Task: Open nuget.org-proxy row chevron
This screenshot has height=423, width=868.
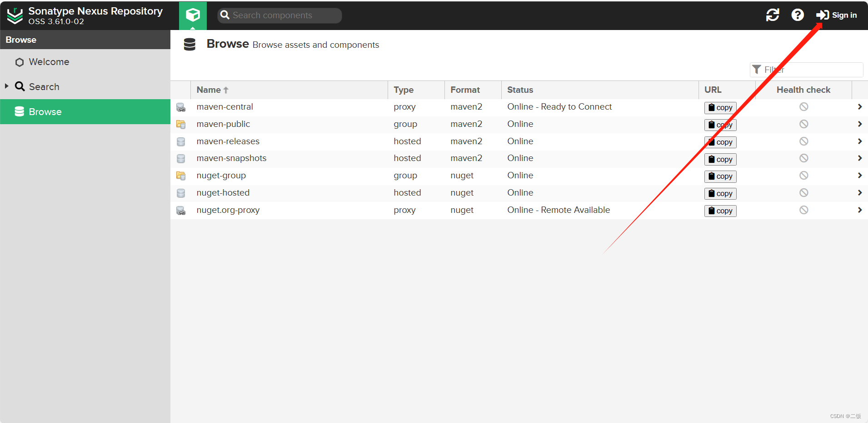Action: coord(860,210)
